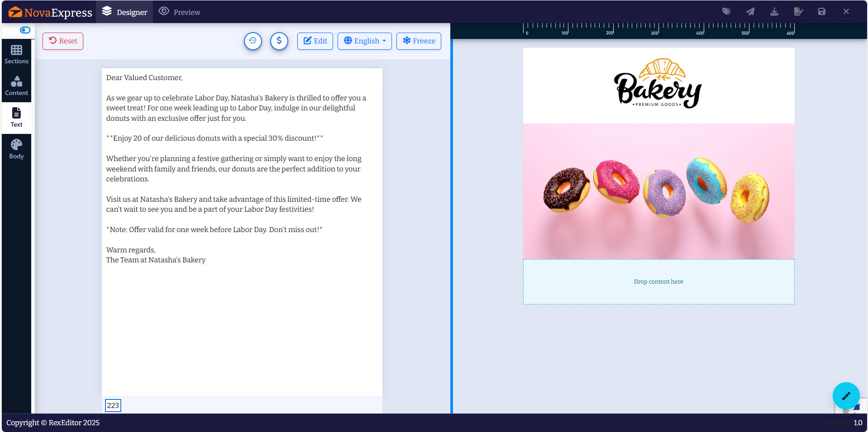Click the paper plane send icon
Viewport: 868px width, 432px height.
[x=750, y=12]
